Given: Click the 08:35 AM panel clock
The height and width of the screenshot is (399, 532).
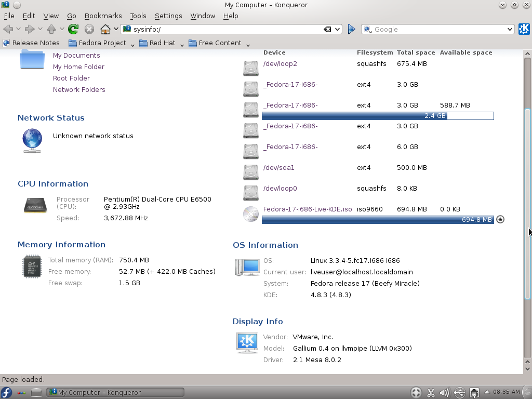Looking at the screenshot, I should [506, 392].
